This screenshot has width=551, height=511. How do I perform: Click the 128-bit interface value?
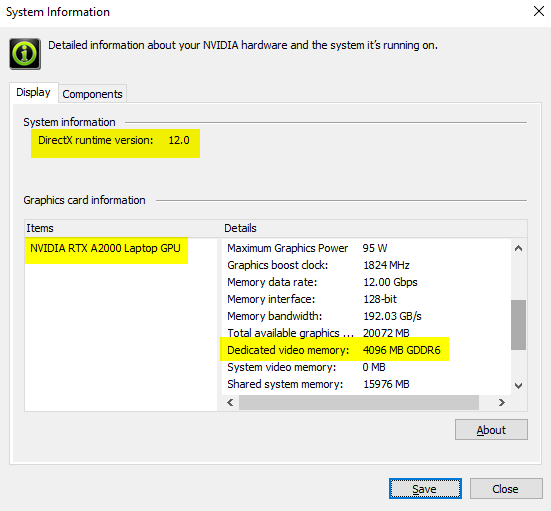point(380,299)
